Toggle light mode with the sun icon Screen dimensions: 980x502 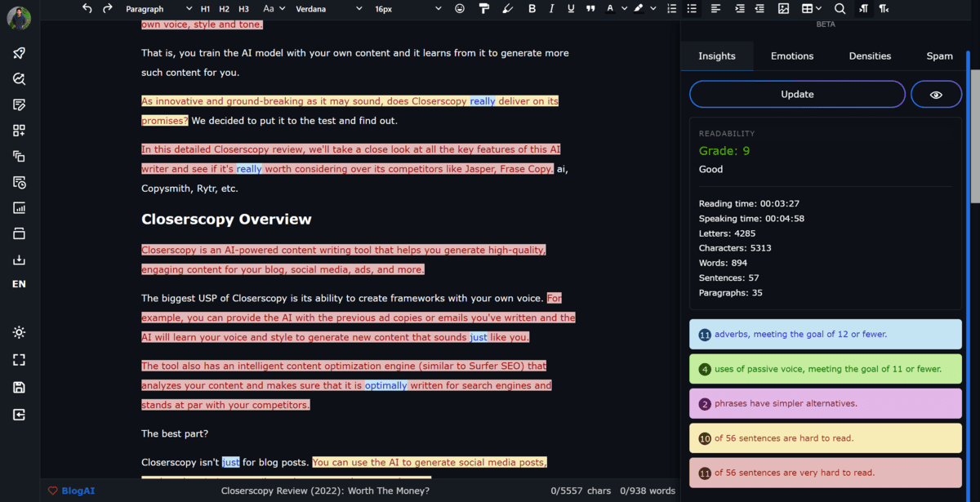point(19,332)
